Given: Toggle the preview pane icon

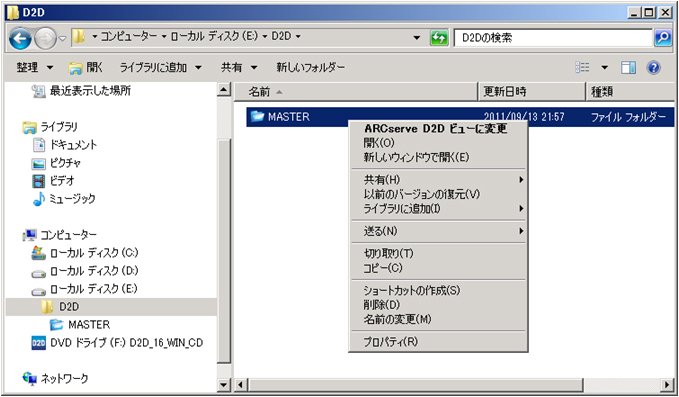Looking at the screenshot, I should (628, 67).
